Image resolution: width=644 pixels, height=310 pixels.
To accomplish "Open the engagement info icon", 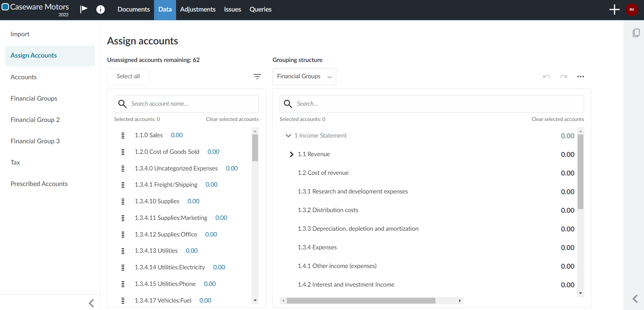I will click(101, 9).
